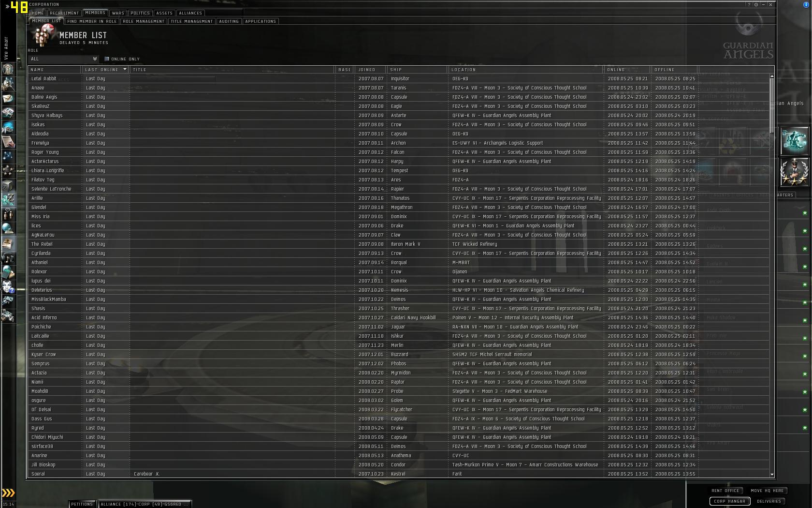Click the scroll up arrow of member list

coord(772,75)
